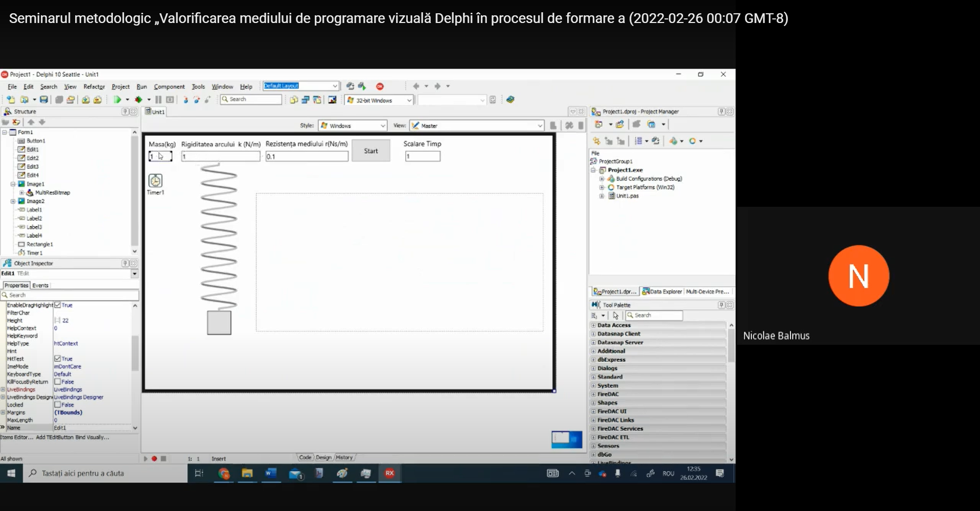Click the Bind Visually link
This screenshot has height=511, width=980.
pos(92,437)
